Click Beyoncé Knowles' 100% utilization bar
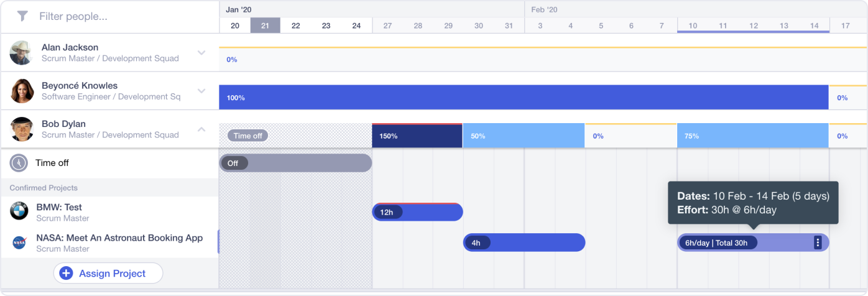 click(522, 98)
